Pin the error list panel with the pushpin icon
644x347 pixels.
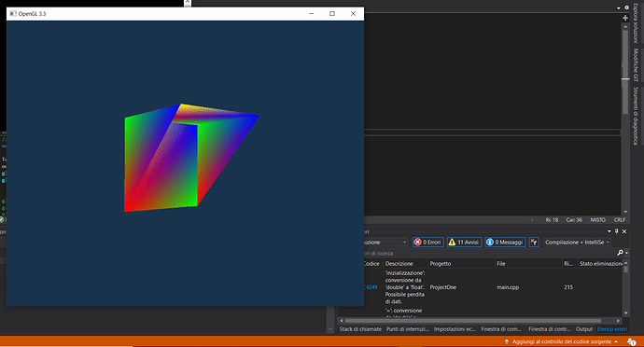pyautogui.click(x=617, y=231)
